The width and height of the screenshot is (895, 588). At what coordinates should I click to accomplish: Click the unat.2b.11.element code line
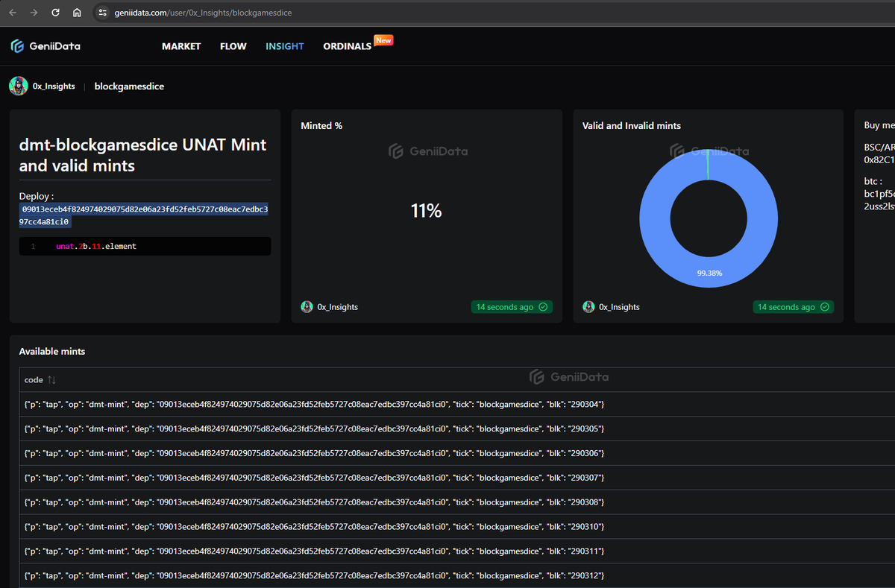pos(96,246)
